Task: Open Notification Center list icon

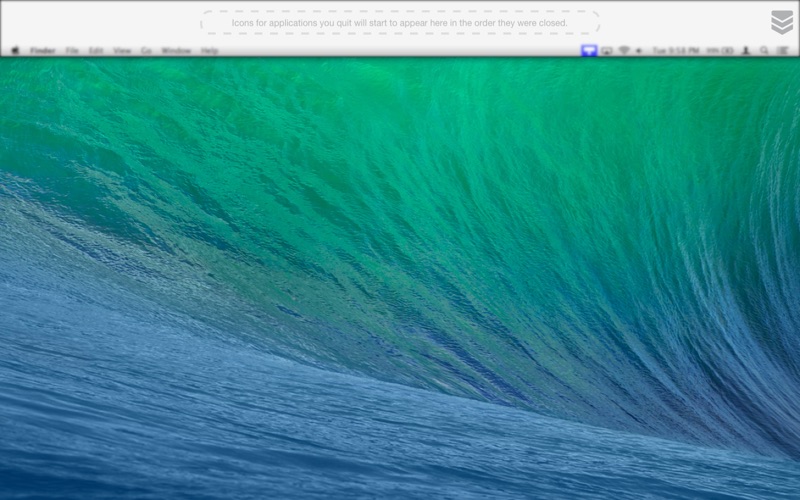Action: [782, 51]
